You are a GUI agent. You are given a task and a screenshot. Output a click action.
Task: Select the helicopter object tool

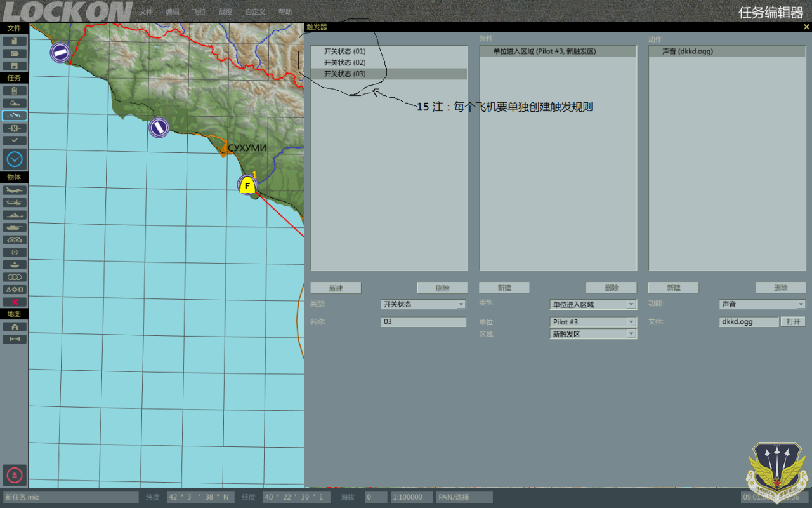coord(15,203)
